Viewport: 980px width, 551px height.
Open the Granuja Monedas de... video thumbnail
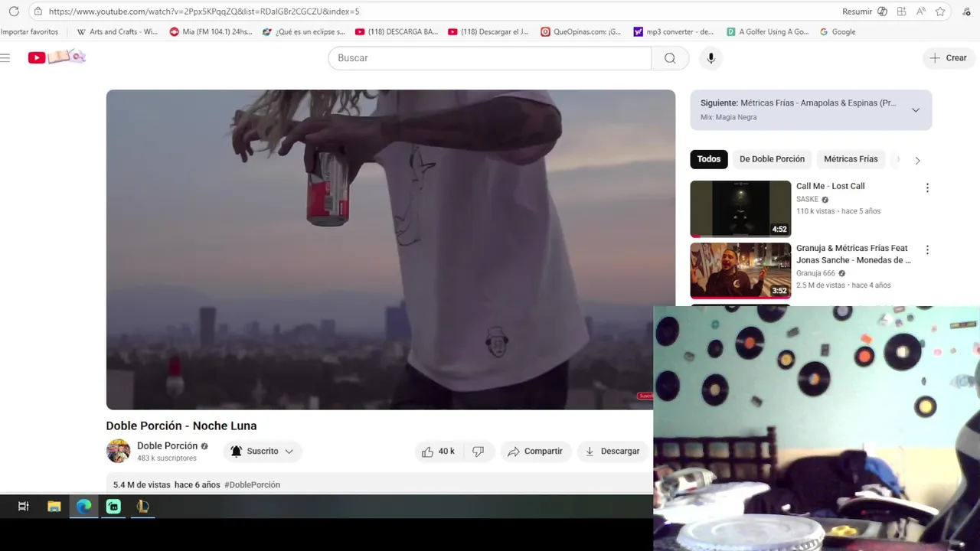coord(740,271)
